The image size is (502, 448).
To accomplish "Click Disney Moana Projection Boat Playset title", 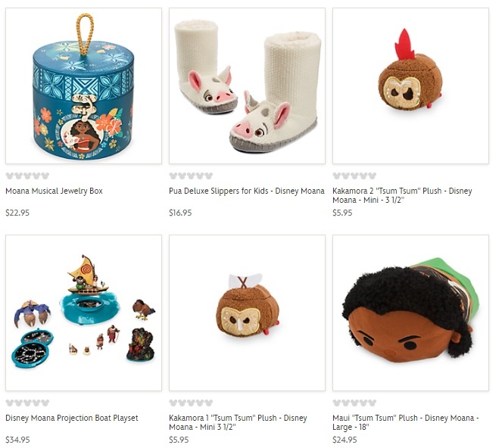I will click(x=72, y=418).
